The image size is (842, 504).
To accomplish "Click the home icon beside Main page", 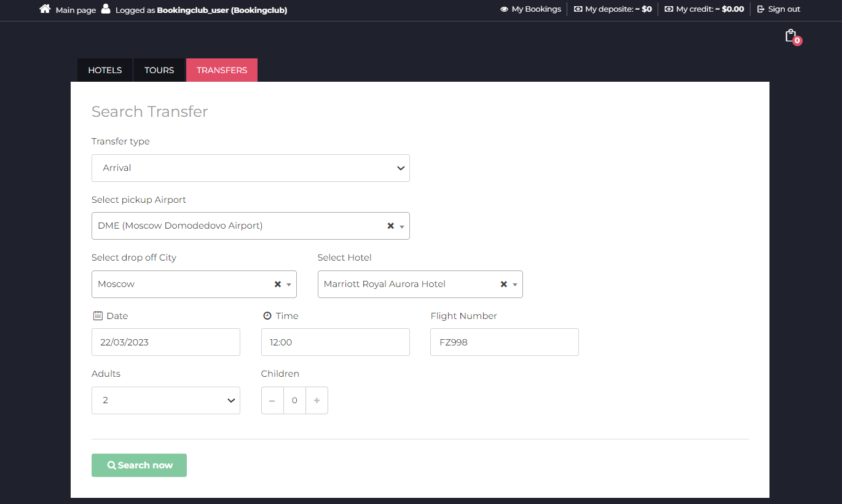I will [x=45, y=9].
